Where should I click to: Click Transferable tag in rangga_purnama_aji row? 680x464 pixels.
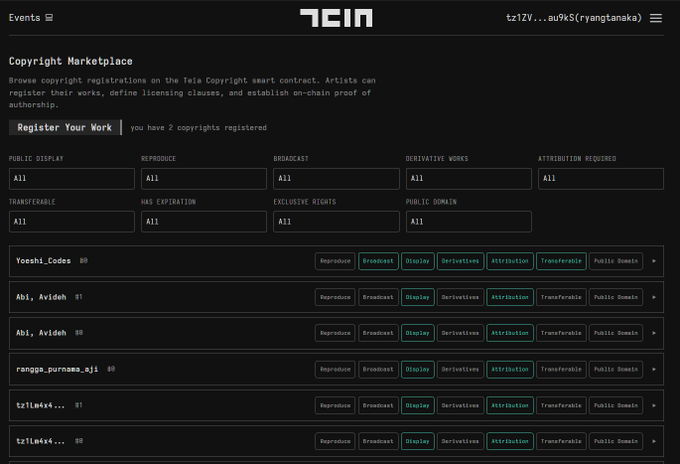click(x=561, y=369)
